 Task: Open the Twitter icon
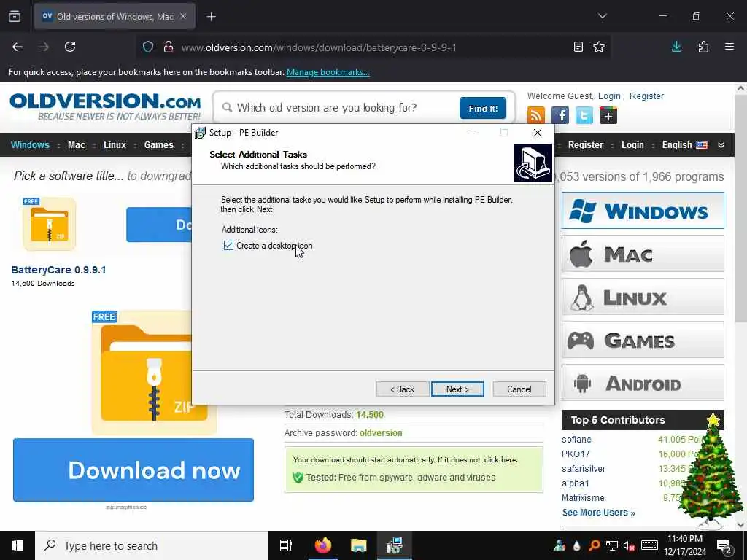(584, 115)
